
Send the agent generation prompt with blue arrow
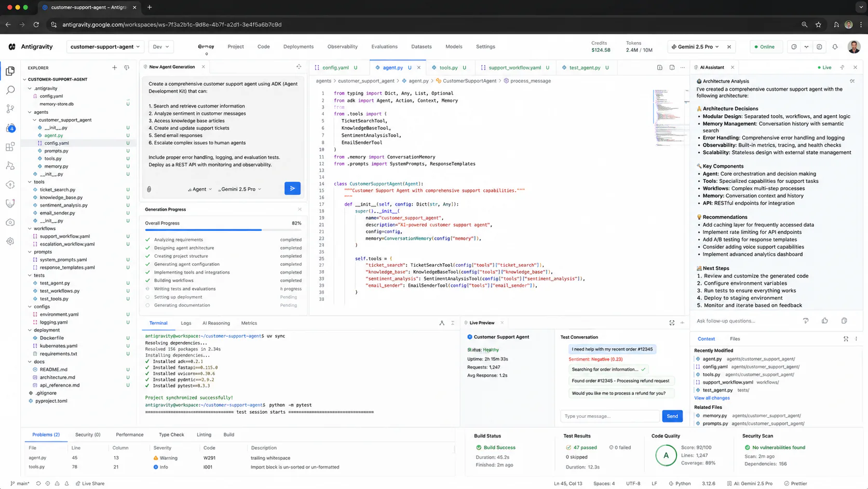tap(292, 188)
